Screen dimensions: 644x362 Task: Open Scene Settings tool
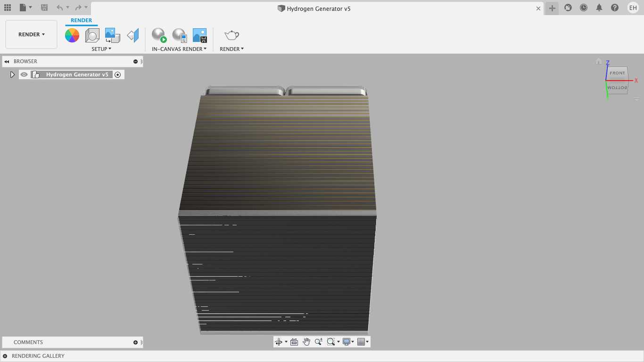(92, 35)
